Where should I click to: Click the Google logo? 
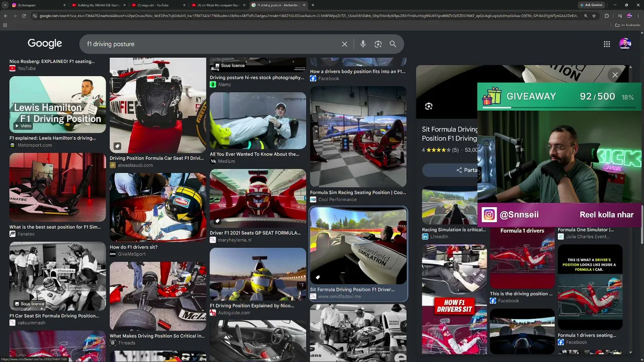tap(45, 44)
